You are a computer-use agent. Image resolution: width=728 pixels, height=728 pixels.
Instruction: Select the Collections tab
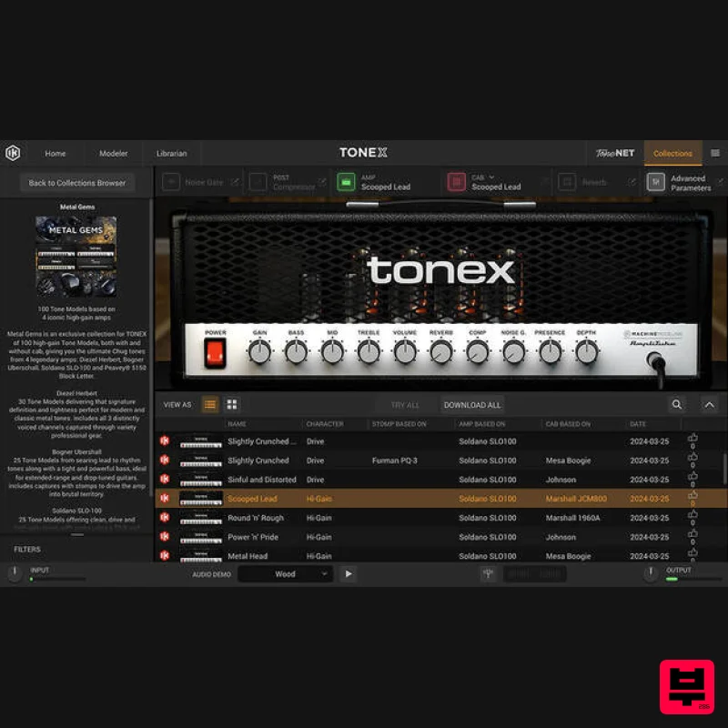pos(672,153)
